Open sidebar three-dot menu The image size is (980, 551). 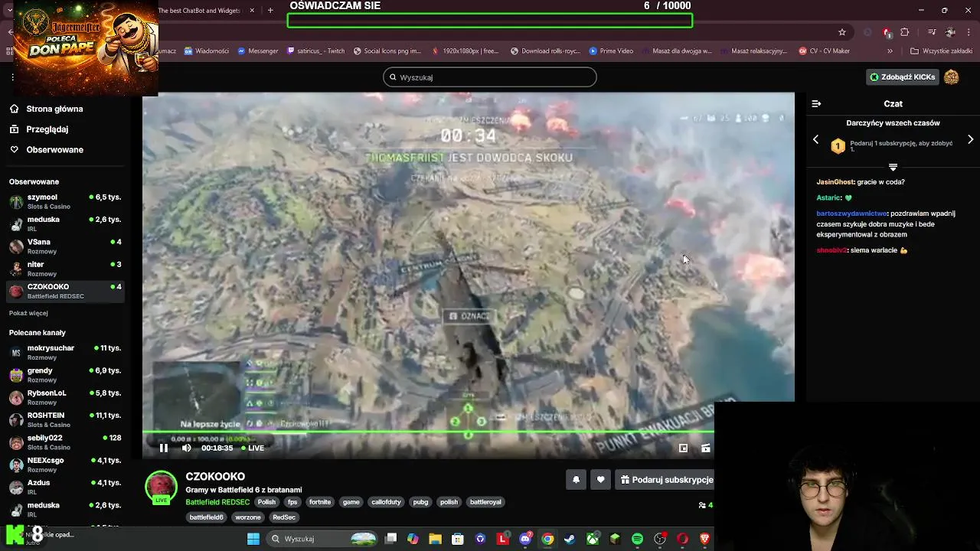coord(12,77)
